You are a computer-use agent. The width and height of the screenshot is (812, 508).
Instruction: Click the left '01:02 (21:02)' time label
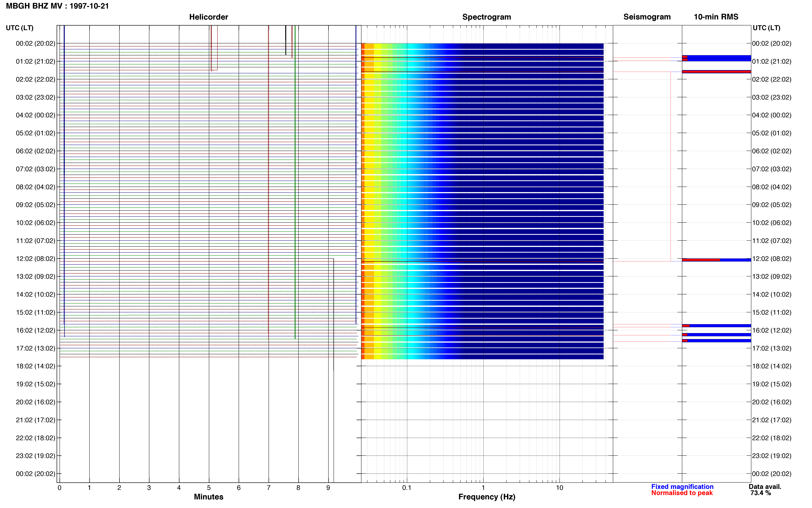click(36, 61)
